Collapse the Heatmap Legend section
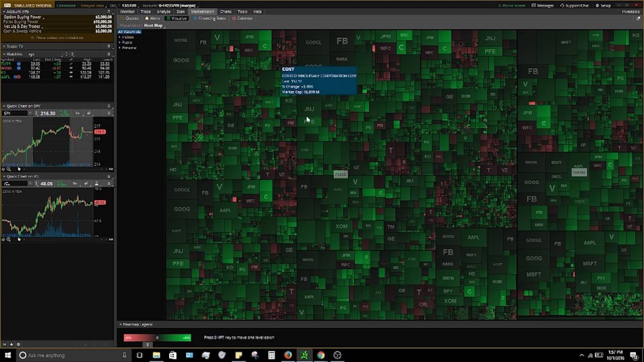Image resolution: width=644 pixels, height=362 pixels. pyautogui.click(x=121, y=325)
